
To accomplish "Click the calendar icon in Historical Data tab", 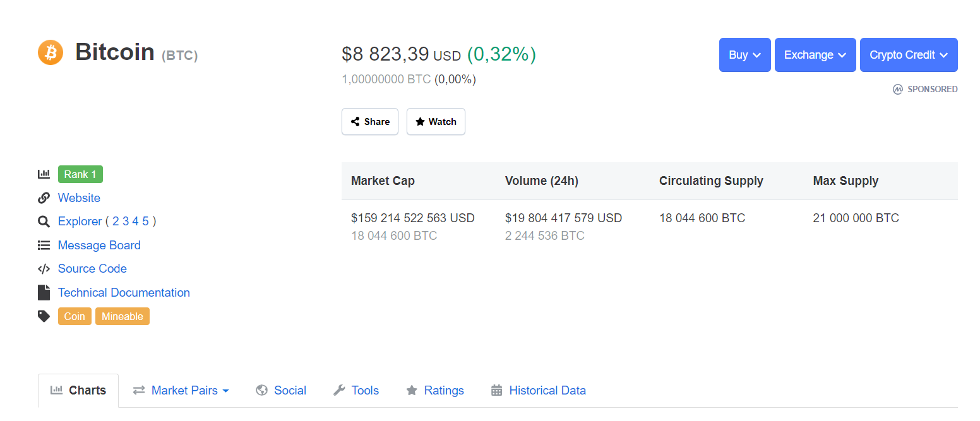I will (x=497, y=390).
